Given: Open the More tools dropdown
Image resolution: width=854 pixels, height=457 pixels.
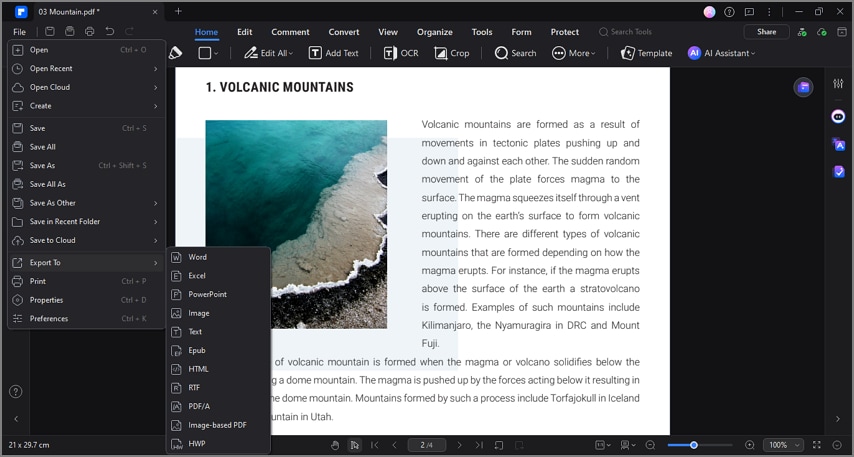Looking at the screenshot, I should point(574,53).
